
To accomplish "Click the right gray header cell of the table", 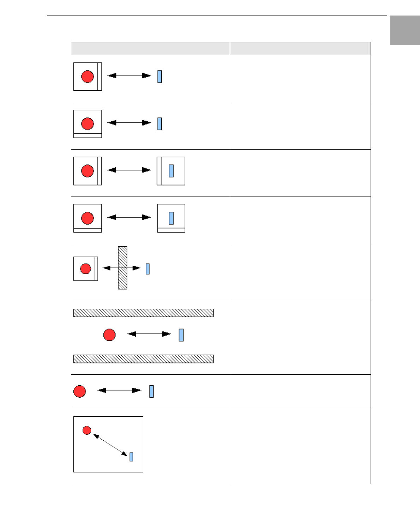I will point(300,49).
